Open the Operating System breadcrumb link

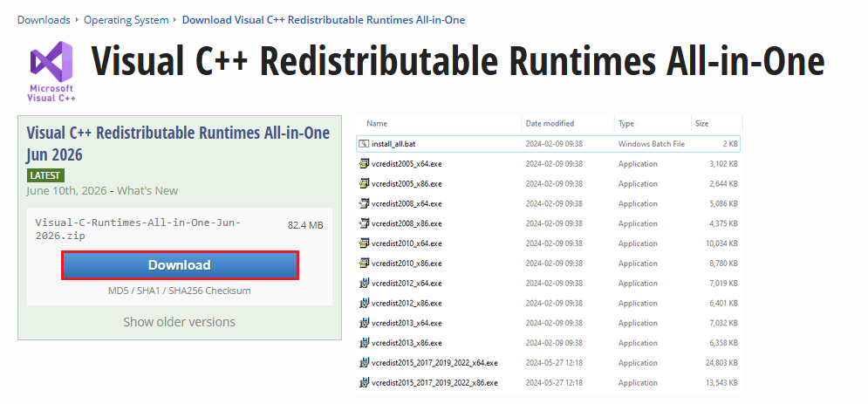point(126,20)
